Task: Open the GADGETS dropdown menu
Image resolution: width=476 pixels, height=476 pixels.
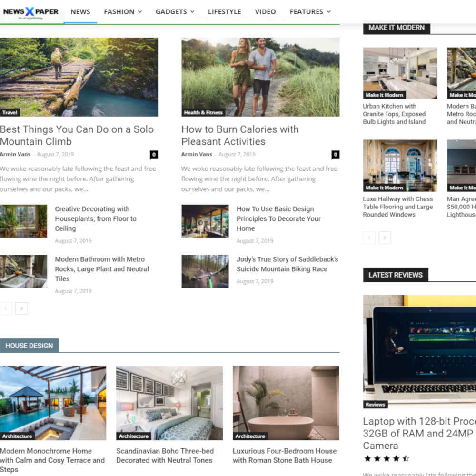Action: click(x=175, y=11)
